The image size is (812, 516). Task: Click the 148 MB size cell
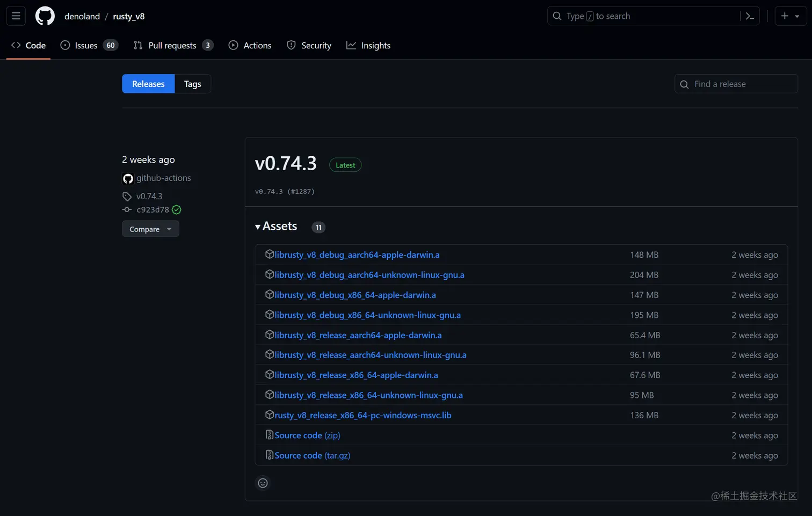pyautogui.click(x=644, y=255)
